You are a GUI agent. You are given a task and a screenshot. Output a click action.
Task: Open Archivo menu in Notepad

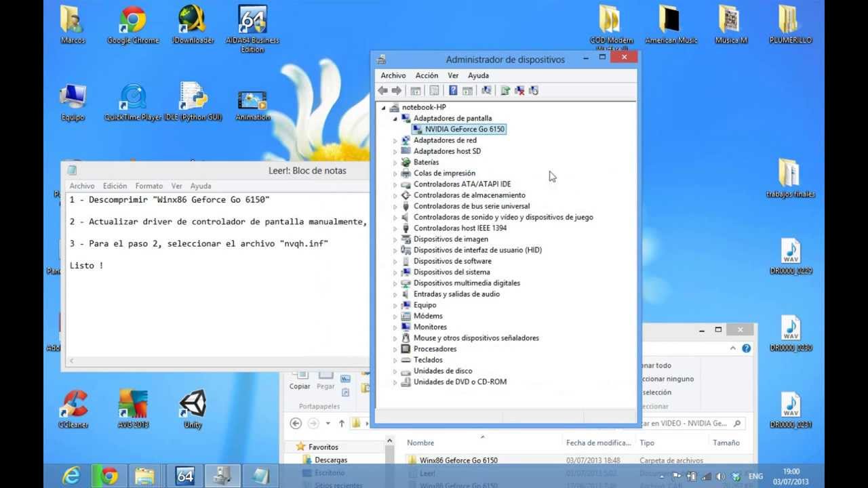pyautogui.click(x=82, y=186)
